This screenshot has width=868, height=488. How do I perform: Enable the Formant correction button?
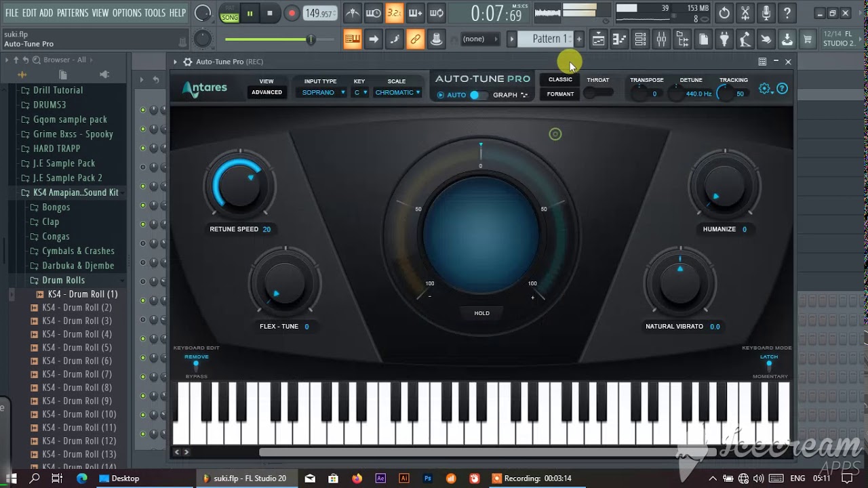560,94
